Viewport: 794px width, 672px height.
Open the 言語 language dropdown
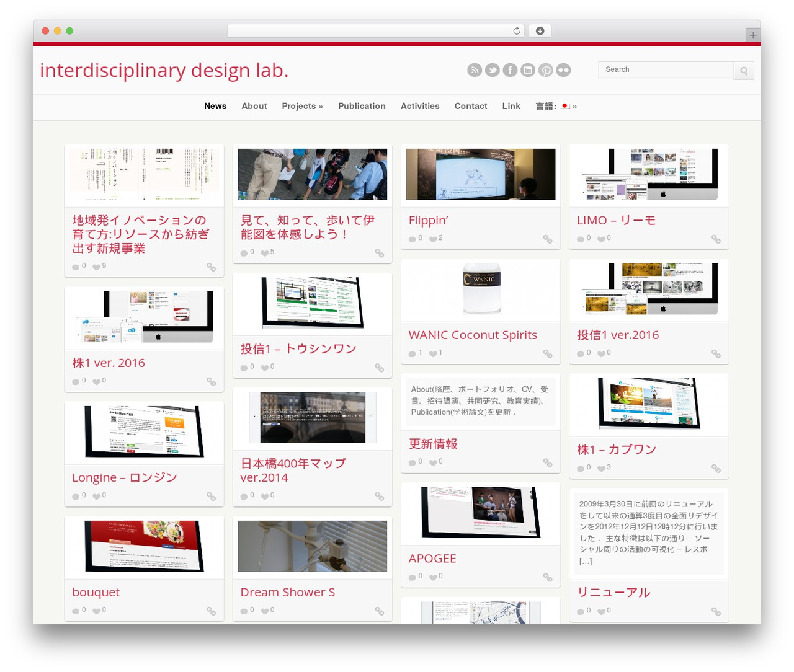point(556,106)
